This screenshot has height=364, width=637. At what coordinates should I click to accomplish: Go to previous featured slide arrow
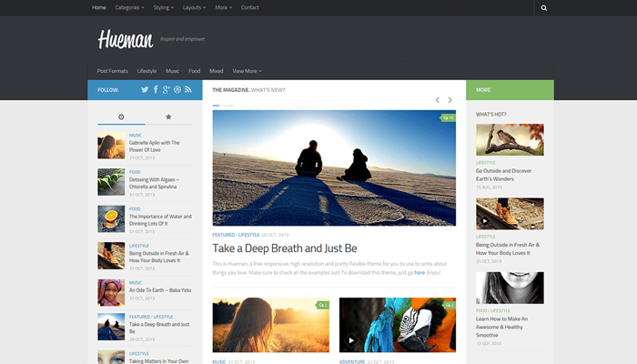[x=438, y=100]
